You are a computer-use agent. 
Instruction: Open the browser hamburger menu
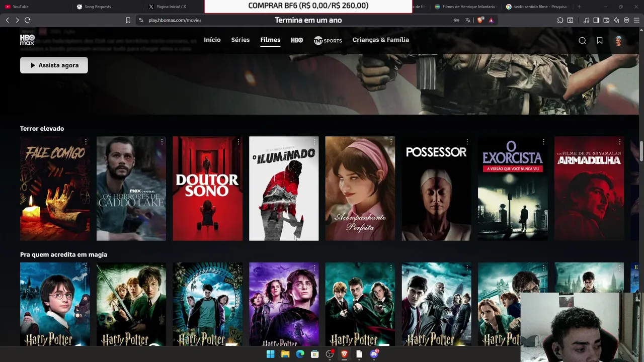(x=636, y=20)
